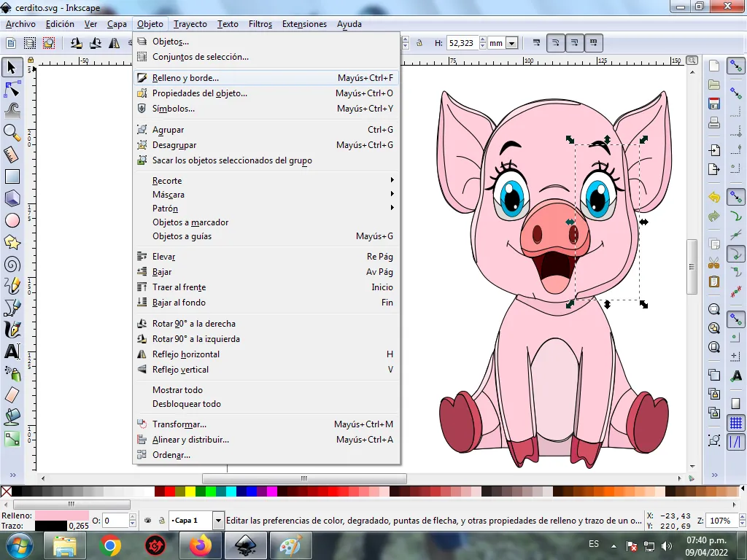Choose Relleno y borde menu entry

[266, 77]
